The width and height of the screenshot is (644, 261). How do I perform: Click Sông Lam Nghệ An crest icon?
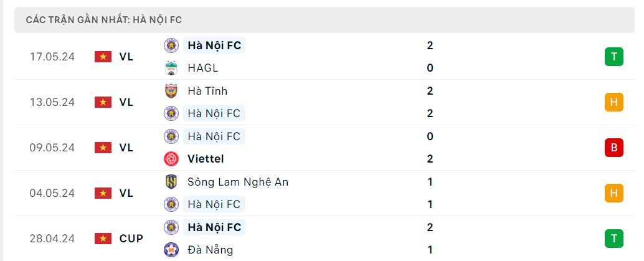pyautogui.click(x=171, y=182)
